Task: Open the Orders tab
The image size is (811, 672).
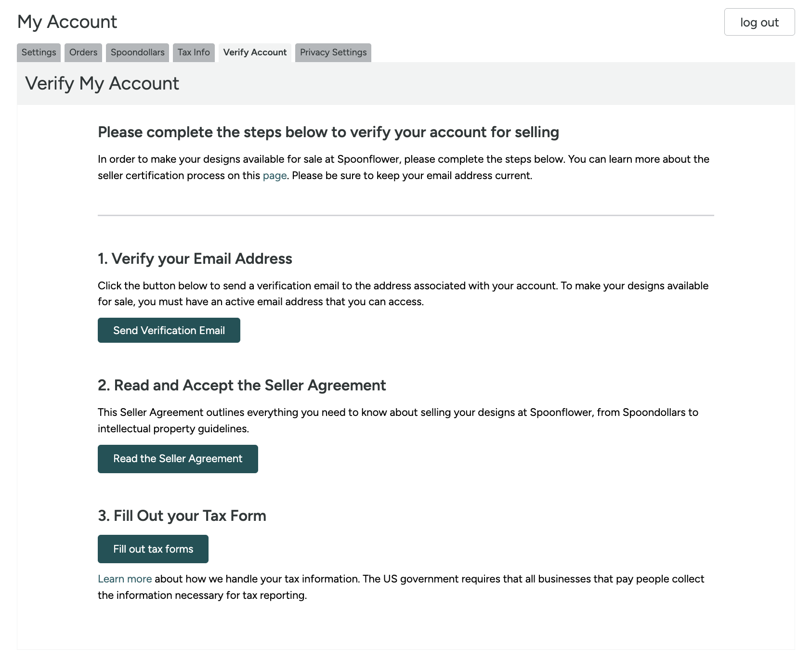Action: tap(83, 52)
